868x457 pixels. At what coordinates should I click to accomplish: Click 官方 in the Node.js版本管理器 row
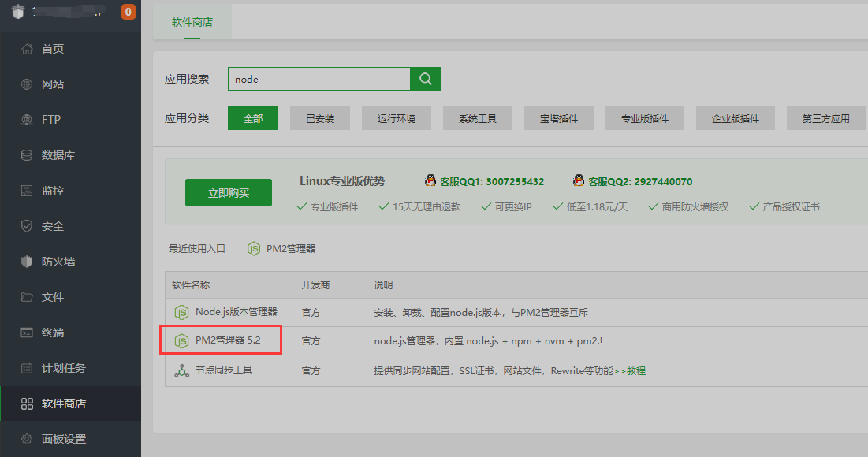point(311,313)
